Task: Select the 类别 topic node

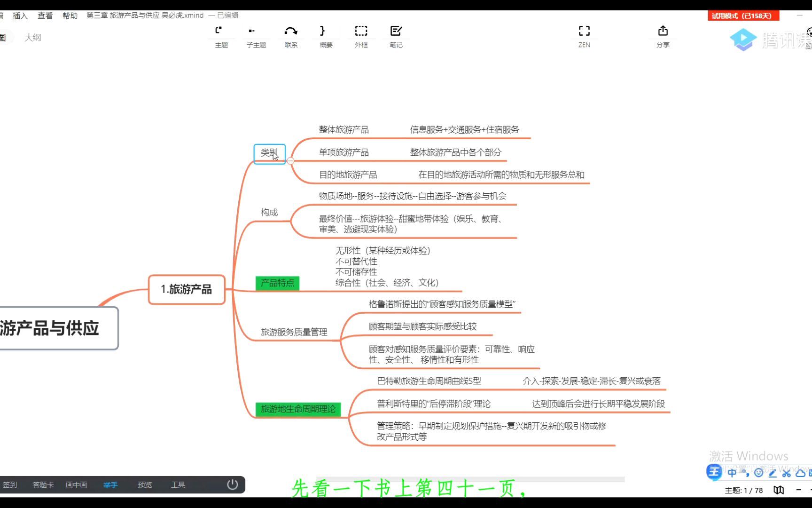Action: coord(269,154)
